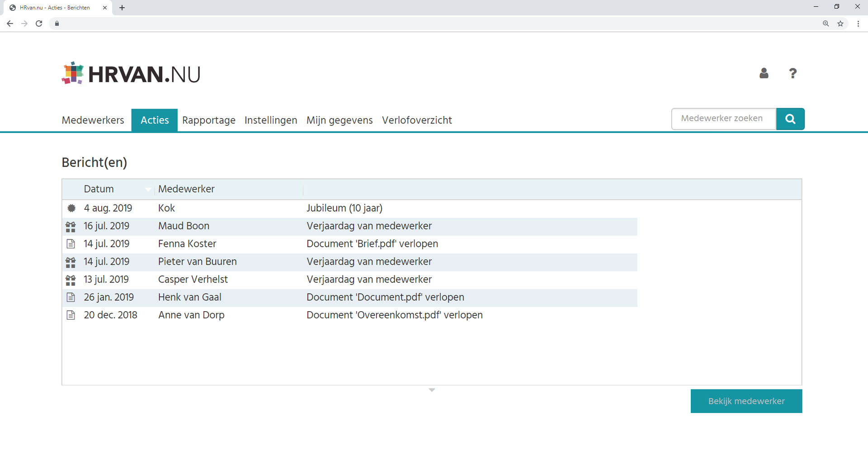Open the Verlofoverzicht tab

pyautogui.click(x=417, y=120)
